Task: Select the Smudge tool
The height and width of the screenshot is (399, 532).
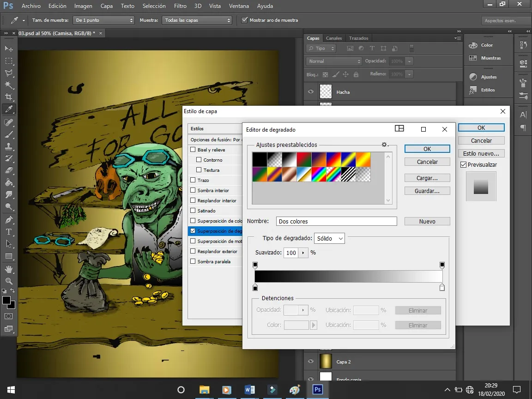Action: pyautogui.click(x=9, y=194)
